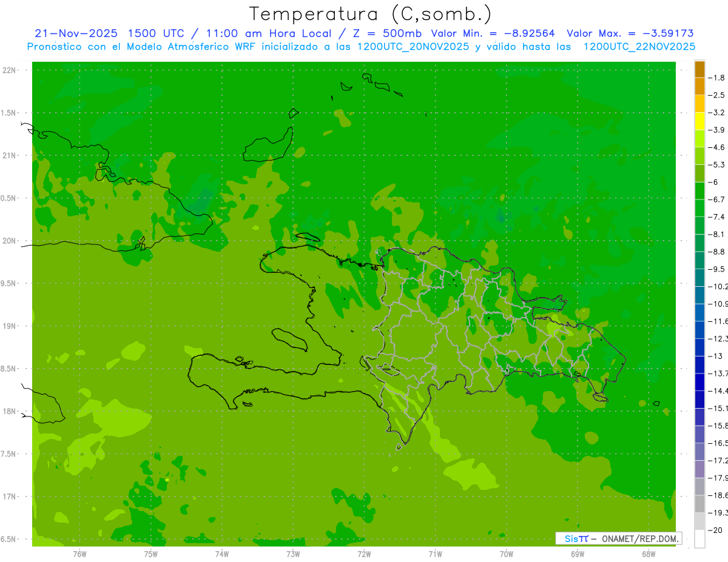Click the -7.4 colorbar value
This screenshot has width=728, height=562.
point(717,217)
